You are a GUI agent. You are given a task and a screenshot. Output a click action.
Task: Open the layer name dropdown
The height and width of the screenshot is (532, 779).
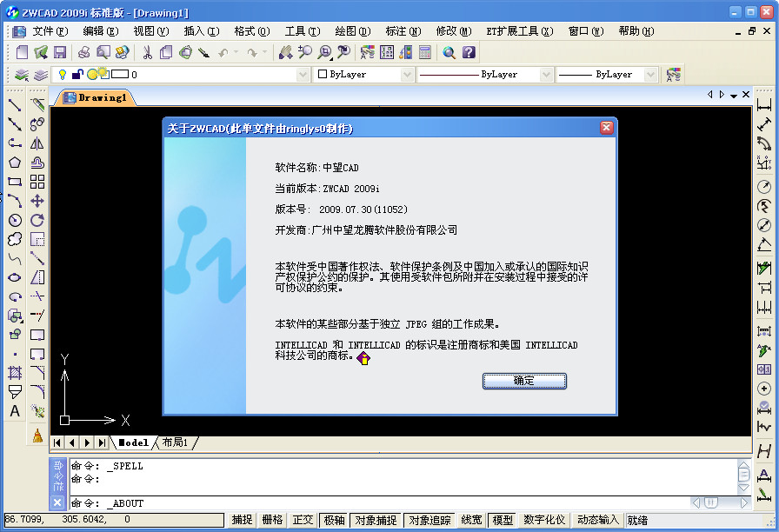[303, 75]
